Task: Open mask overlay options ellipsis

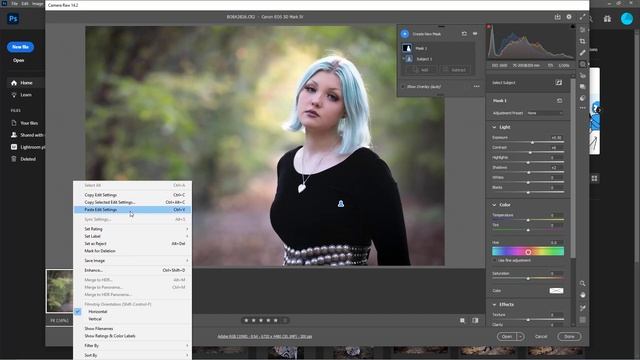Action: pos(476,87)
